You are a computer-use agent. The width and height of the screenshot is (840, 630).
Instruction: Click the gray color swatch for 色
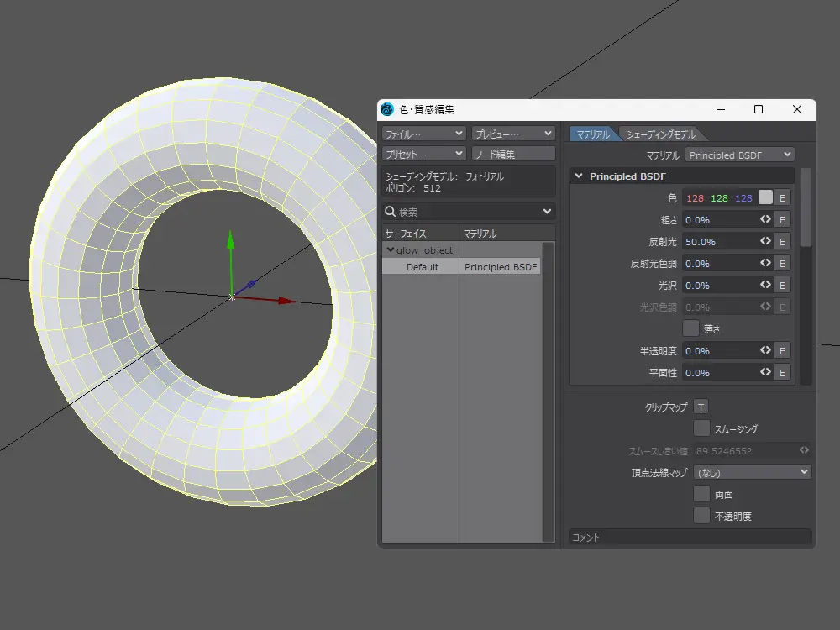coord(765,198)
